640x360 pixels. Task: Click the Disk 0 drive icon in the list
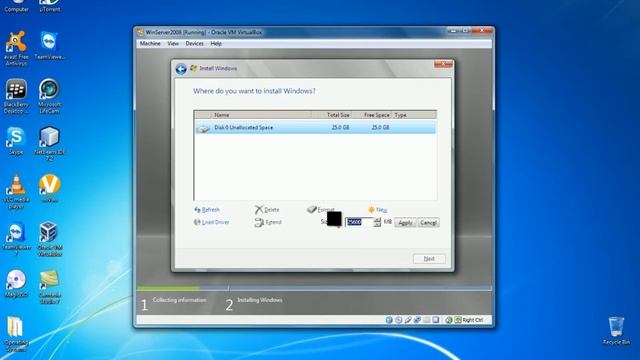click(203, 128)
